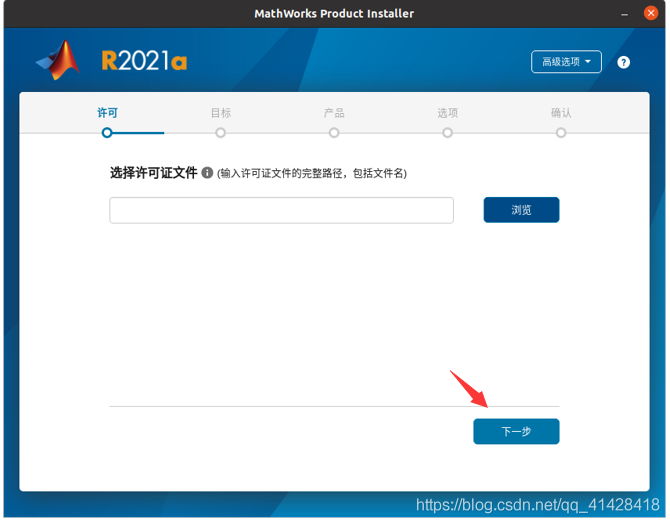Click the 目标 progress step circle
The image size is (670, 524).
coord(220,133)
